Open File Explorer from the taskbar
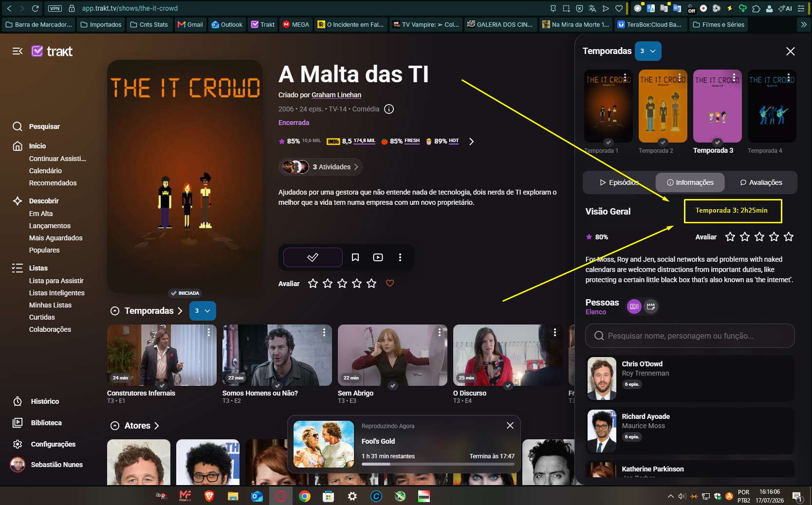 (x=233, y=496)
